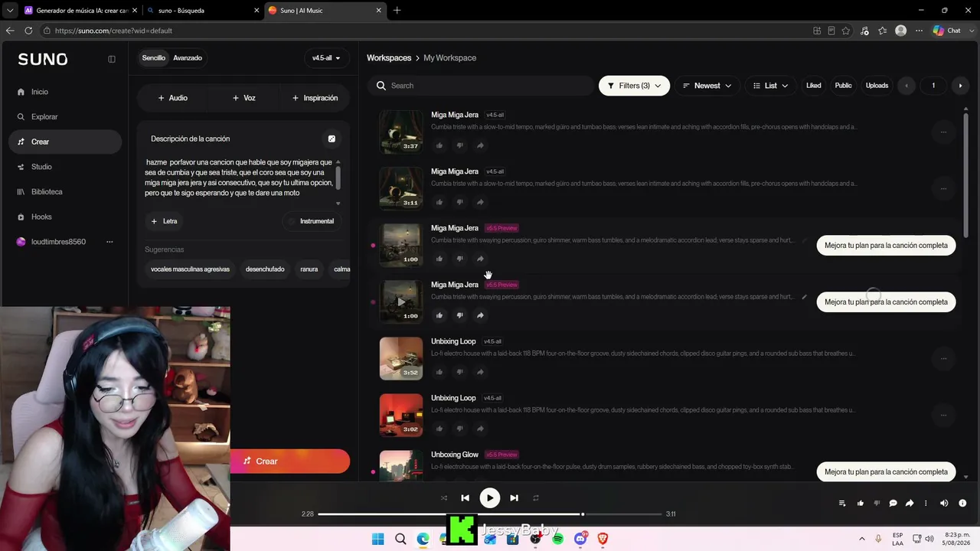The width and height of the screenshot is (980, 551).
Task: Open the song info icon in the player
Action: [x=962, y=504]
